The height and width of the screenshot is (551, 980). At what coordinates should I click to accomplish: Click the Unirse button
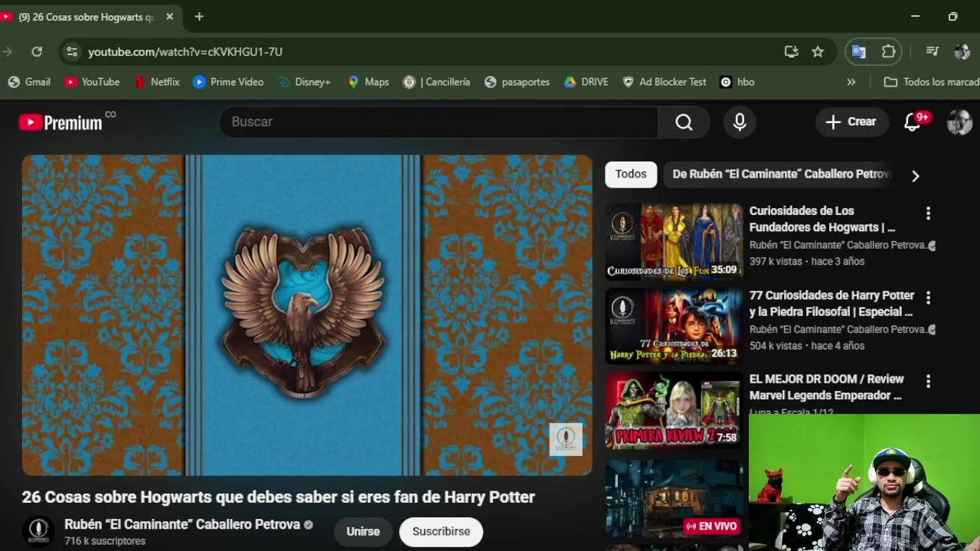point(363,531)
